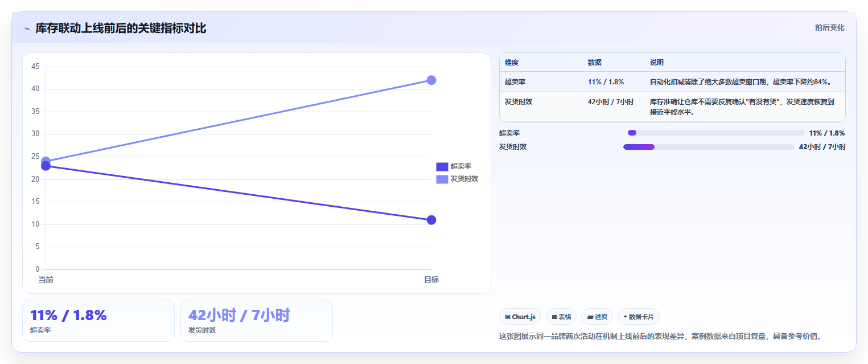The image size is (868, 364).
Task: Select the 11% / 1.8% 超卖率 data card
Action: coord(98,321)
